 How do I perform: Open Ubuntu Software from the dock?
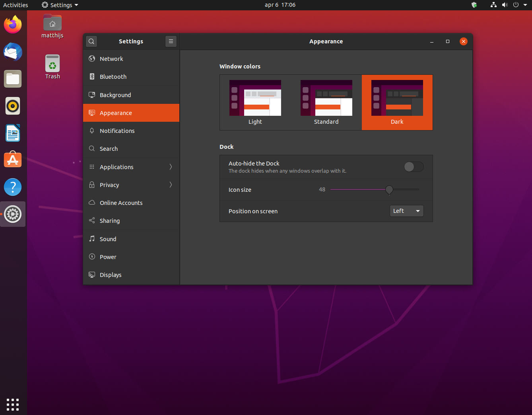click(x=13, y=160)
